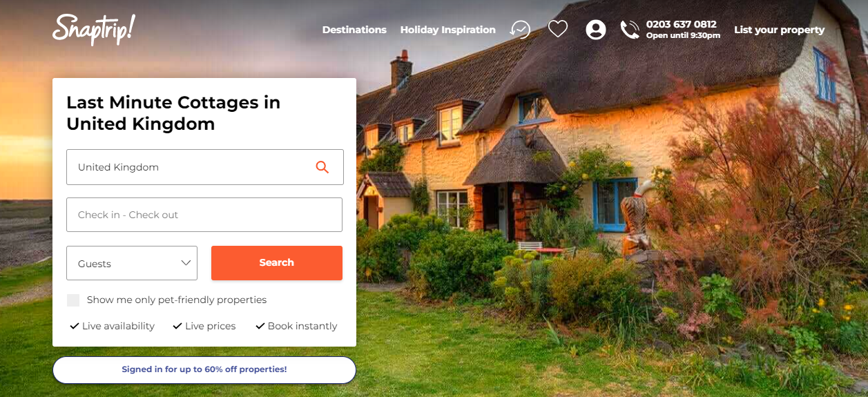Enable pet-friendly properties only checkbox

coord(73,300)
